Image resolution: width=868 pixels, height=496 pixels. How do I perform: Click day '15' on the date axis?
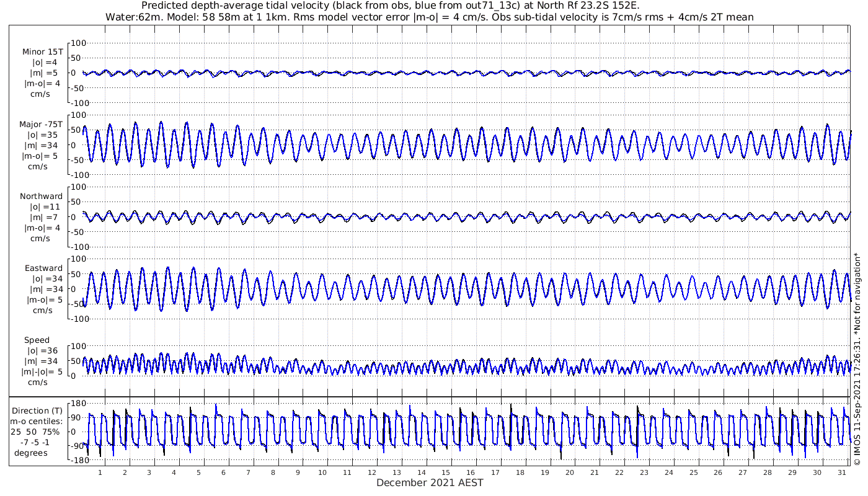click(446, 472)
